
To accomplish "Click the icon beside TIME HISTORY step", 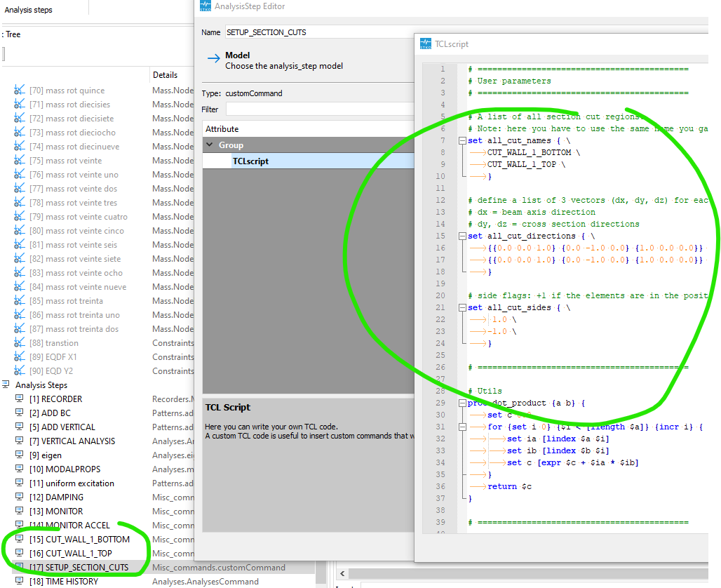I will 20,581.
